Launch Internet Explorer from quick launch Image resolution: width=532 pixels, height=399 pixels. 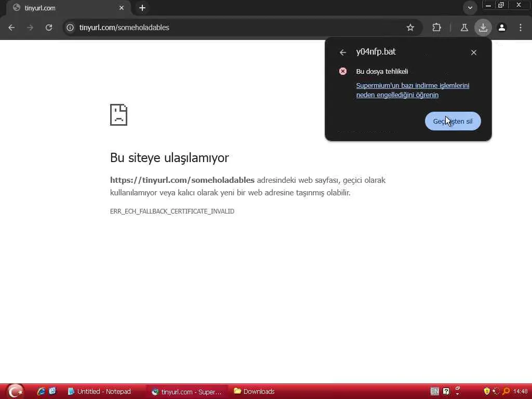(x=41, y=391)
